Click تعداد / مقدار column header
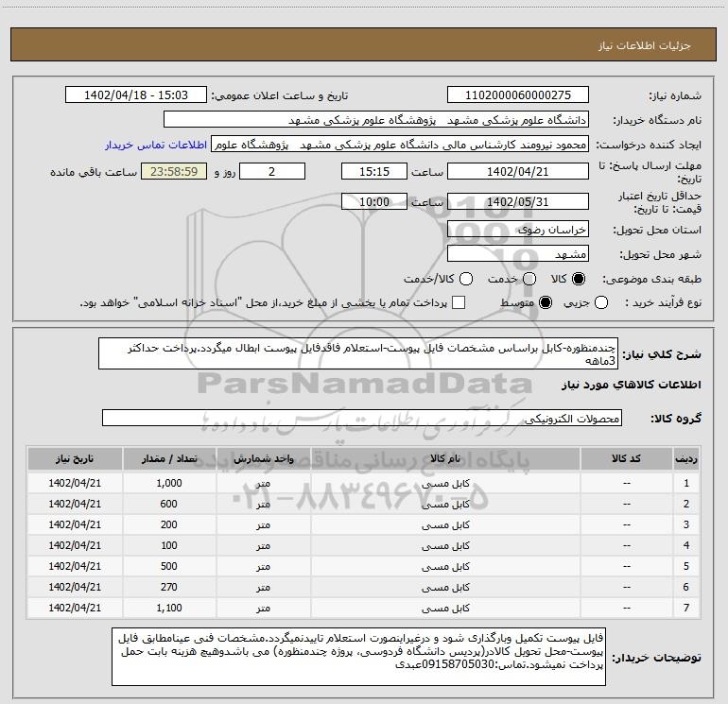Viewport: 728px width, 704px height. coord(169,458)
